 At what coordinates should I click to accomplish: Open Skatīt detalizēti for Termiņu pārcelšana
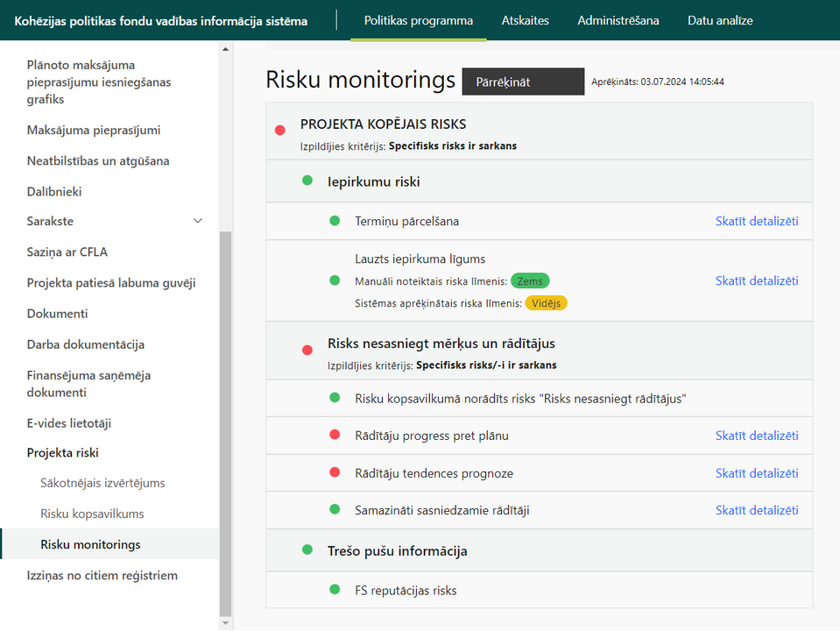(757, 221)
